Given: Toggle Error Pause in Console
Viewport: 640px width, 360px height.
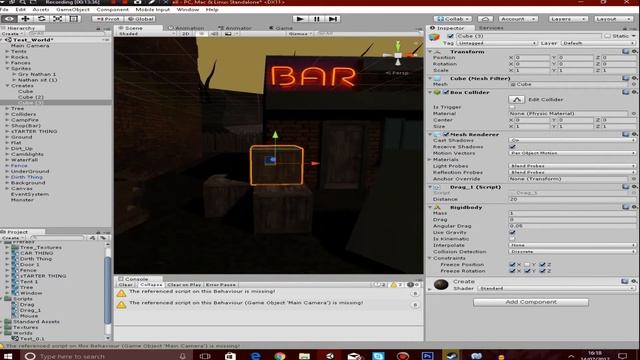Looking at the screenshot, I should point(220,285).
